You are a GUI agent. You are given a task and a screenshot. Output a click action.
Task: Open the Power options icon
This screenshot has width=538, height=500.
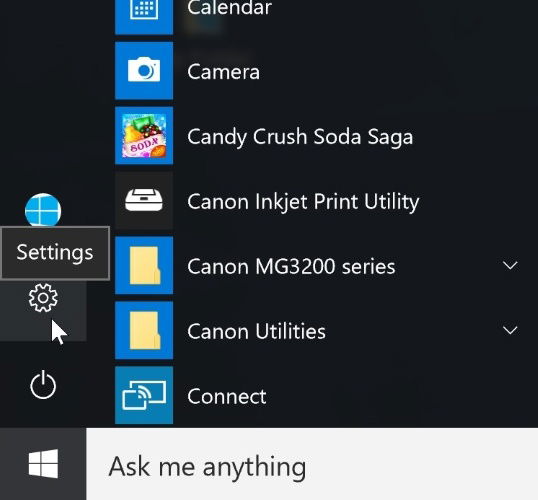click(x=43, y=385)
